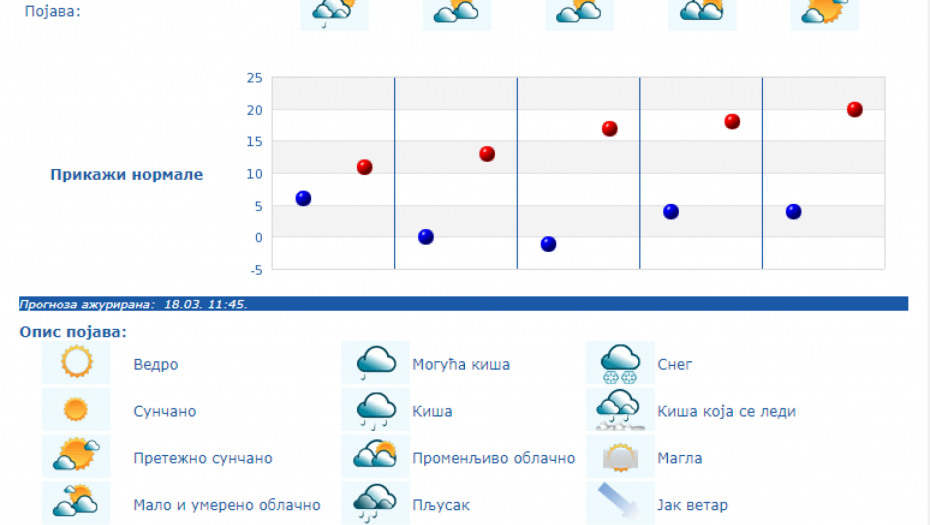The height and width of the screenshot is (525, 930).
Task: Click the red point at 17 degrees
Action: point(610,128)
